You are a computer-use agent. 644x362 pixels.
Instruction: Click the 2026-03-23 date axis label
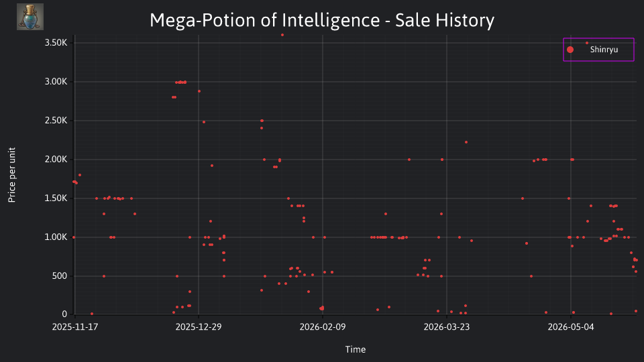click(x=447, y=327)
